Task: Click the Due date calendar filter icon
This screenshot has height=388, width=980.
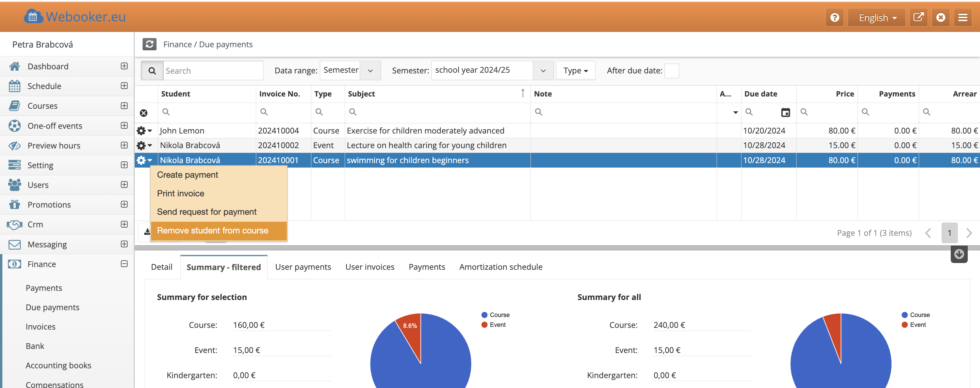Action: (x=785, y=112)
